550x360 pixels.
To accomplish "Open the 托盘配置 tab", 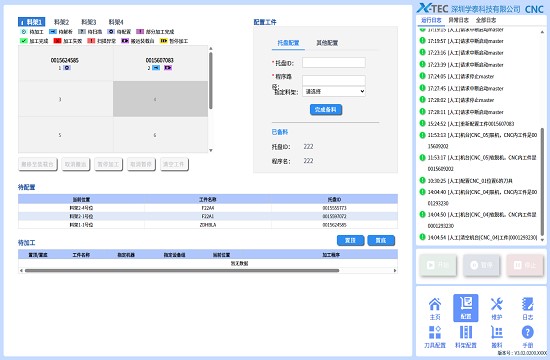I will click(288, 43).
